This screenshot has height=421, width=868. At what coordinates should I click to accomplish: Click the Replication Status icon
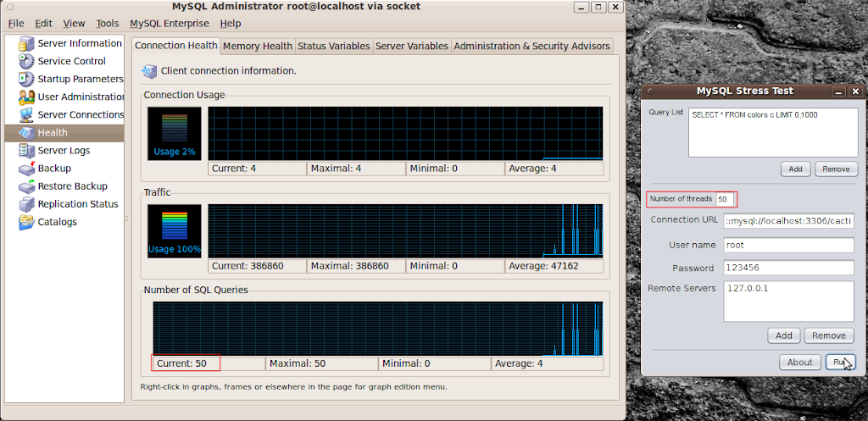26,204
